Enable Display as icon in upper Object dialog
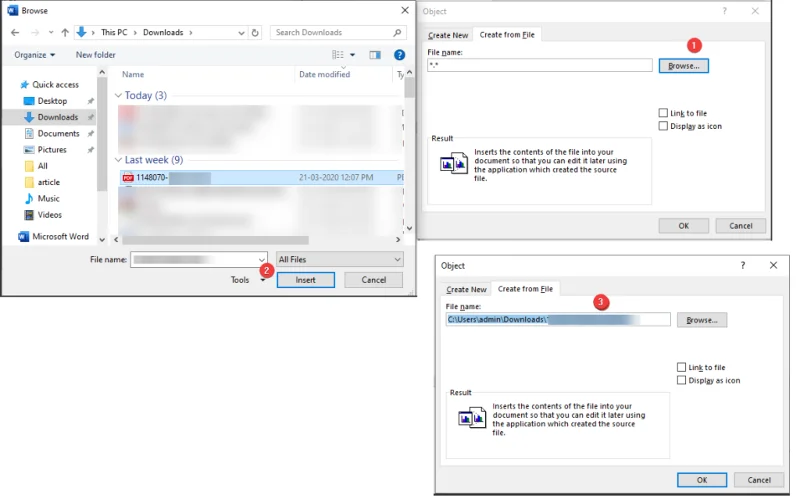This screenshot has height=499, width=800. tap(690, 126)
